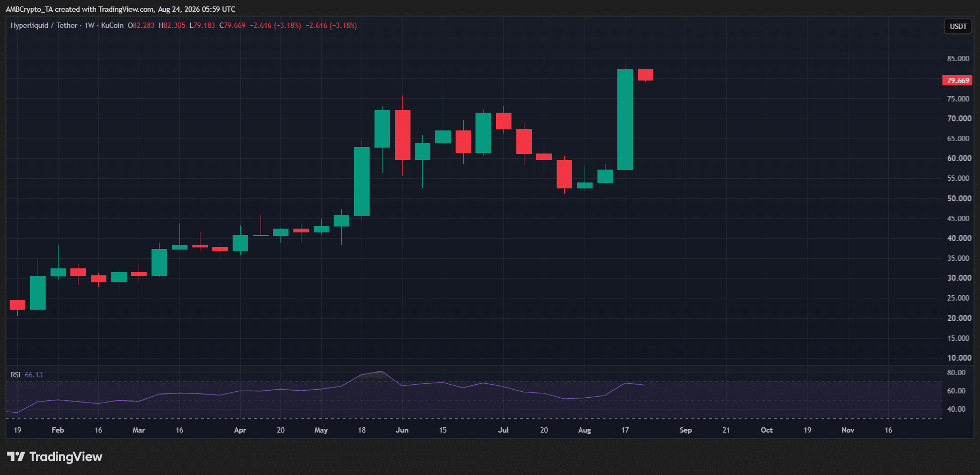Click the Feb marker on time axis
The image size is (980, 475).
click(57, 430)
